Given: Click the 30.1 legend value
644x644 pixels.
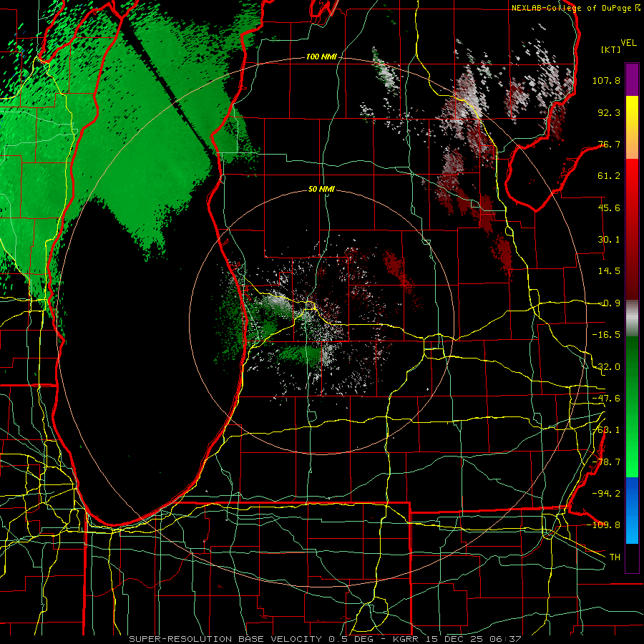Looking at the screenshot, I should pos(609,240).
